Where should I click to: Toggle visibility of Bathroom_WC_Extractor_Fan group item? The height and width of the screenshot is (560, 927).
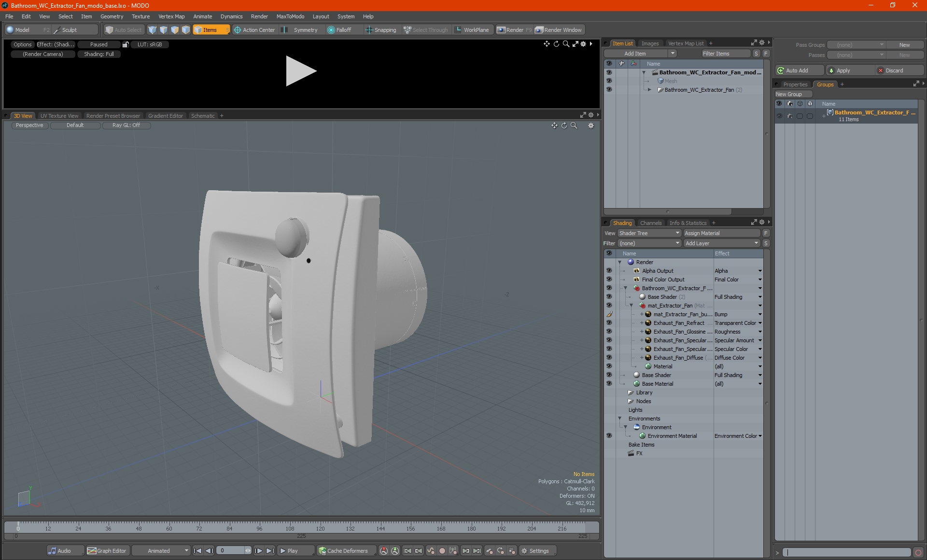(609, 90)
